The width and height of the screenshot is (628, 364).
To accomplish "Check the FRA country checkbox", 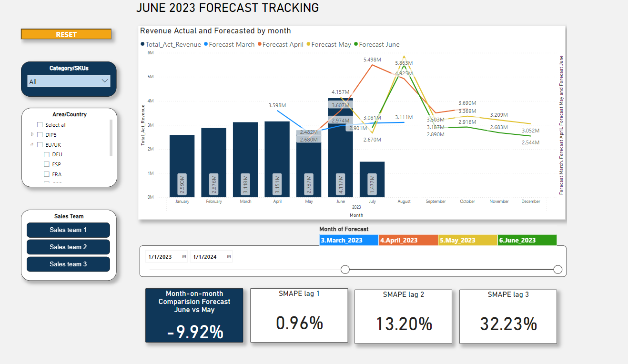I will [x=47, y=174].
